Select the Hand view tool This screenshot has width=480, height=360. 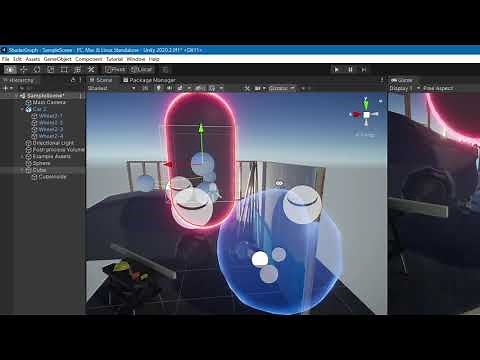coord(10,69)
